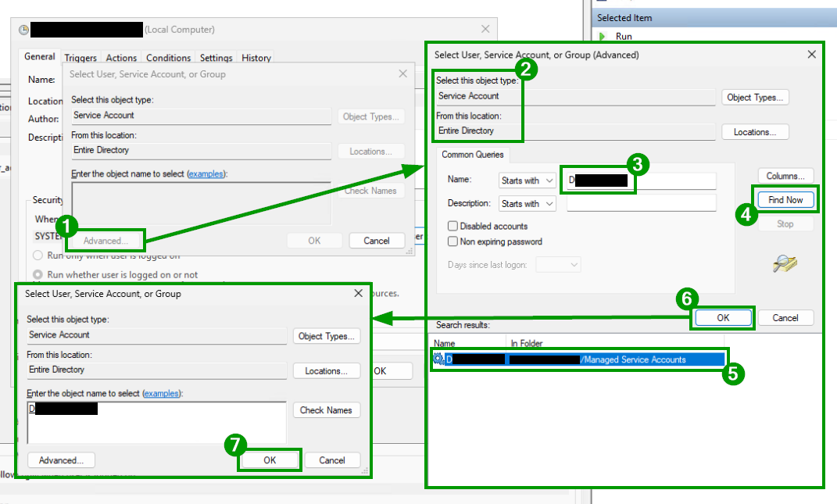Open the Starts with dropdown next to Name

point(527,180)
